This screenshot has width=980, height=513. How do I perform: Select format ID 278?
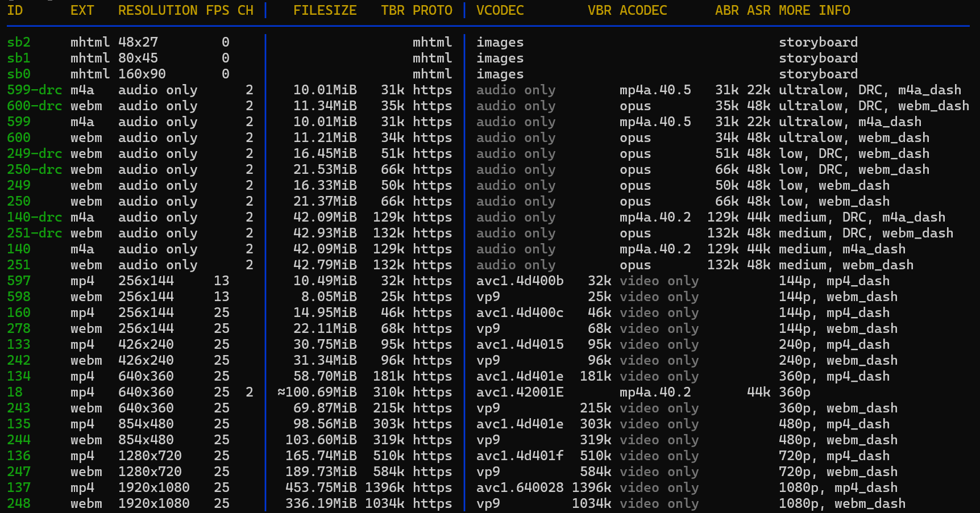pos(19,328)
